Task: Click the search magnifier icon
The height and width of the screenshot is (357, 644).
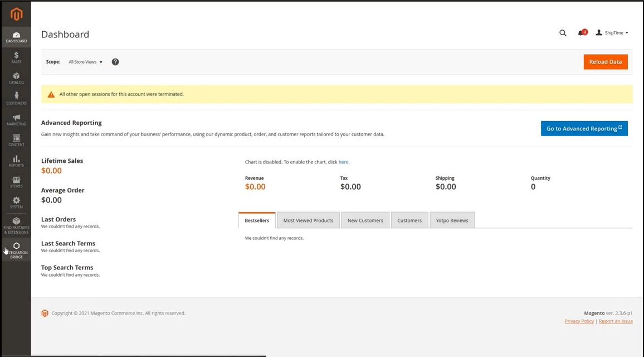Action: 563,33
